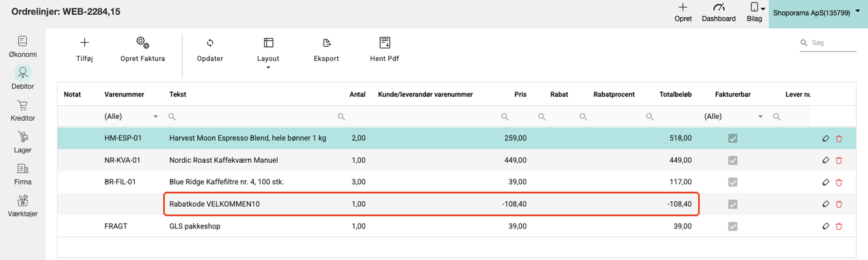Viewport: 868px width, 260px height.
Task: Sort by the Varenummer column header
Action: 125,94
